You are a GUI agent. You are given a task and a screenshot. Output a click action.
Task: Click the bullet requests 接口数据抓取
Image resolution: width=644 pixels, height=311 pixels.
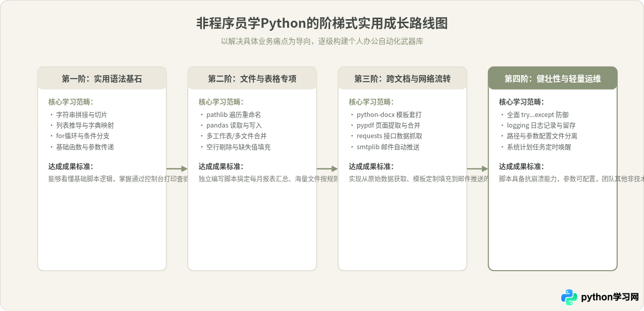click(390, 136)
